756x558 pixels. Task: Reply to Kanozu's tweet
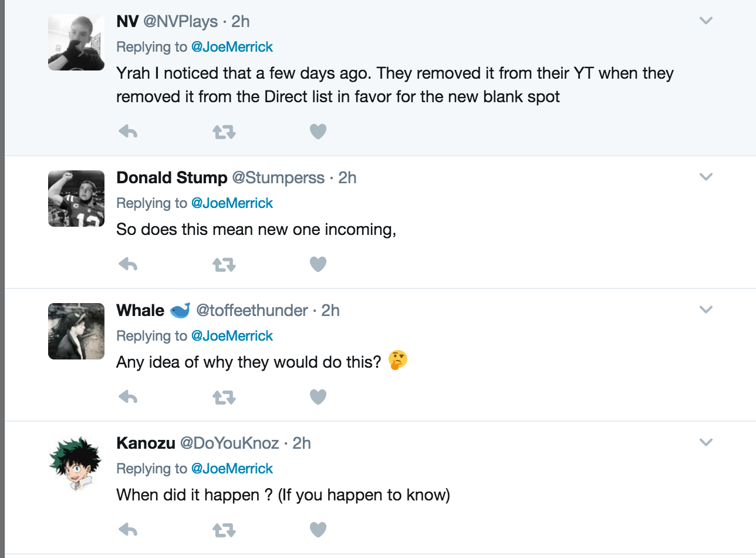click(128, 530)
